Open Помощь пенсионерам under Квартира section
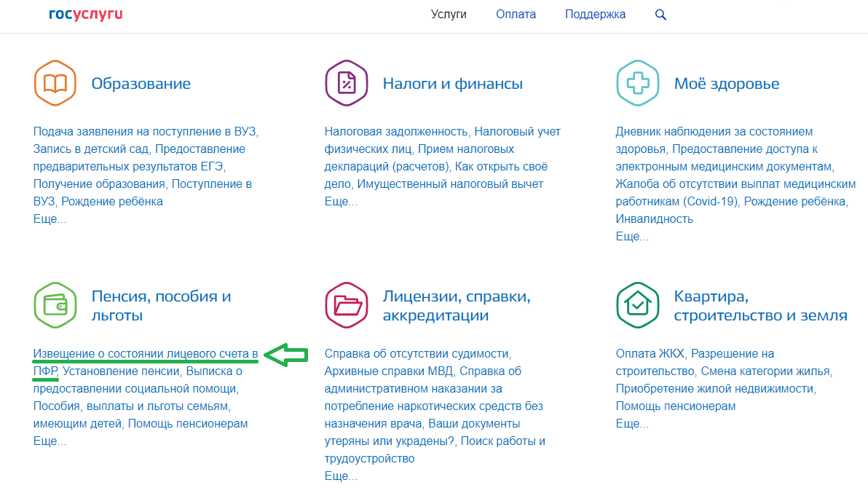The image size is (868, 504). pos(675,406)
